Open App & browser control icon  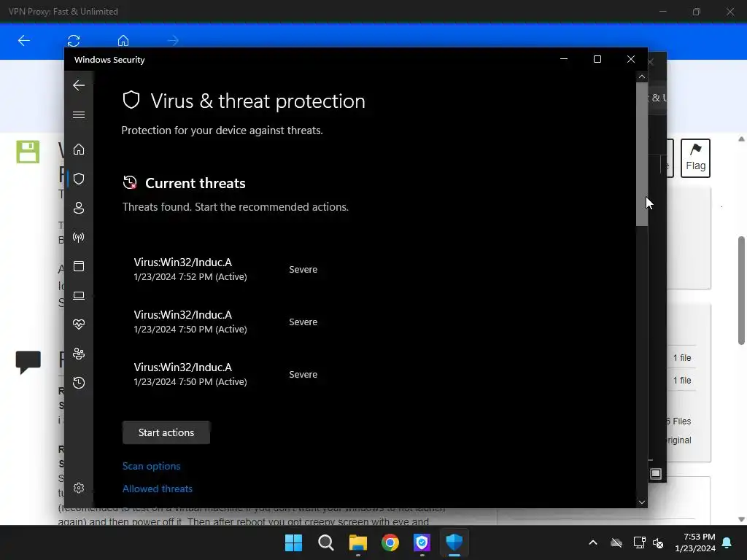(79, 266)
